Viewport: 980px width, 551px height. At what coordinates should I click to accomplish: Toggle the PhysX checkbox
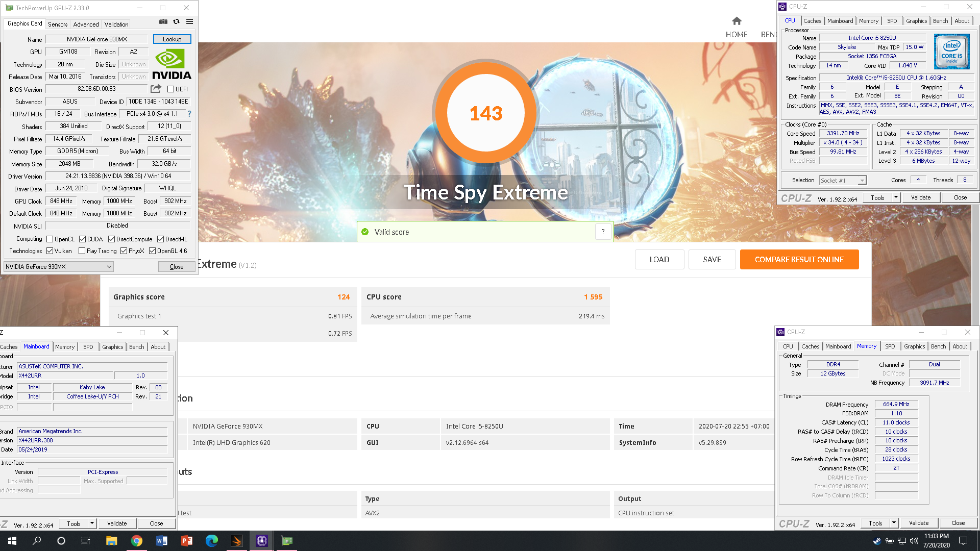coord(124,251)
